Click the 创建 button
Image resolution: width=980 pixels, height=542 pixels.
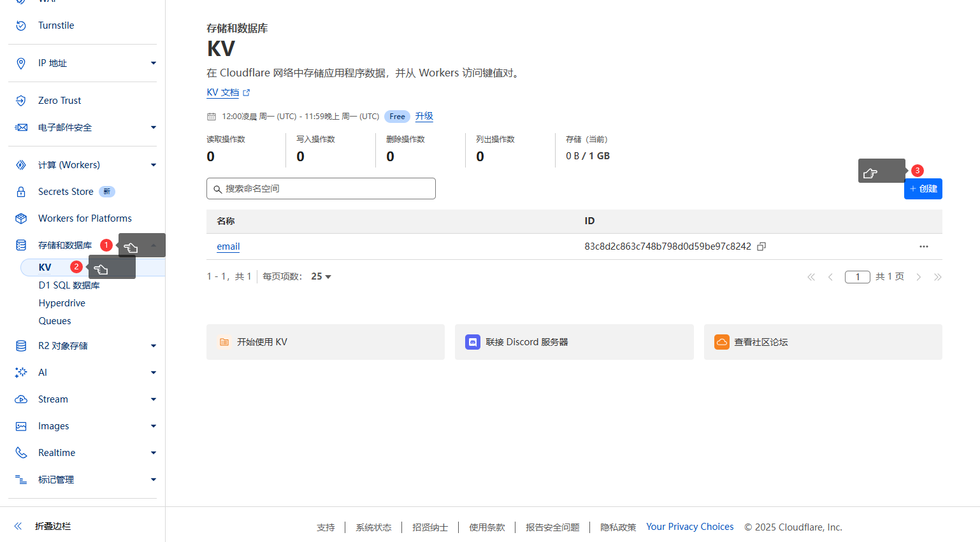923,189
